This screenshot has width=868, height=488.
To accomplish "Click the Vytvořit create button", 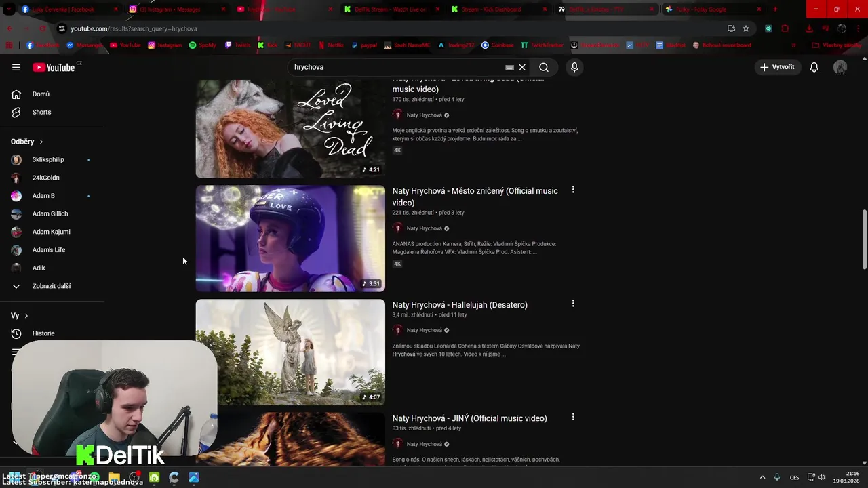I will [777, 67].
